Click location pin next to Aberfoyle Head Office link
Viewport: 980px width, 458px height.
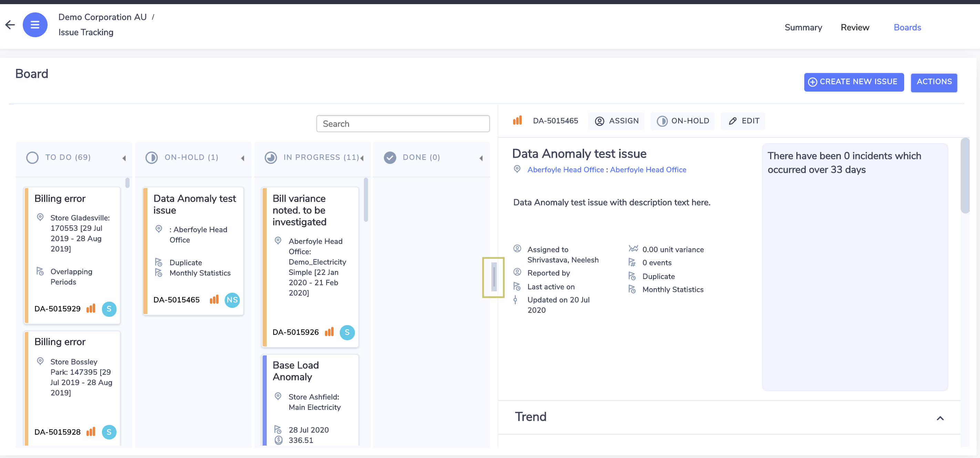click(517, 169)
